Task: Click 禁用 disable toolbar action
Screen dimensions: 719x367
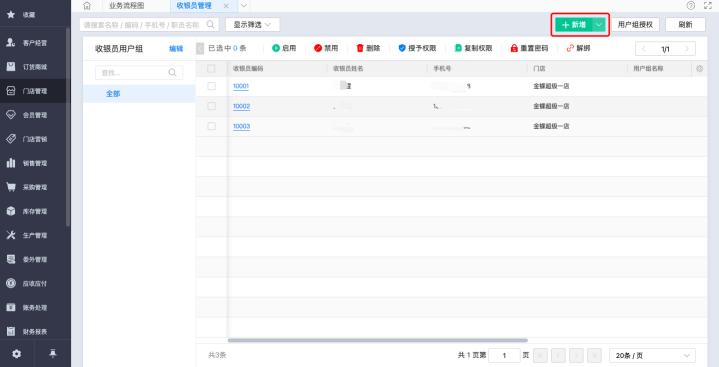Action: 326,48
